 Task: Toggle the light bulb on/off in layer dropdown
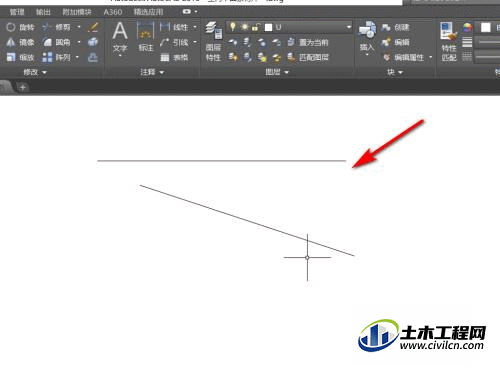tap(233, 27)
